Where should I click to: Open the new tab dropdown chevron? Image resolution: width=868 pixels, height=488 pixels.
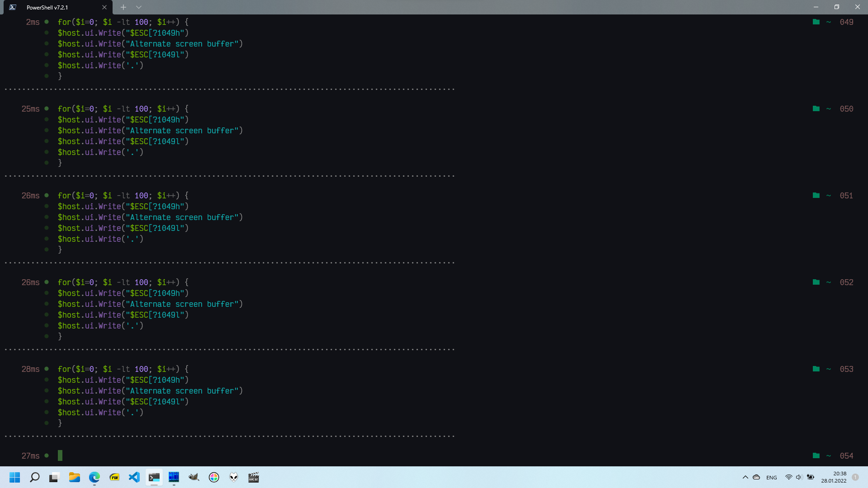pos(139,7)
